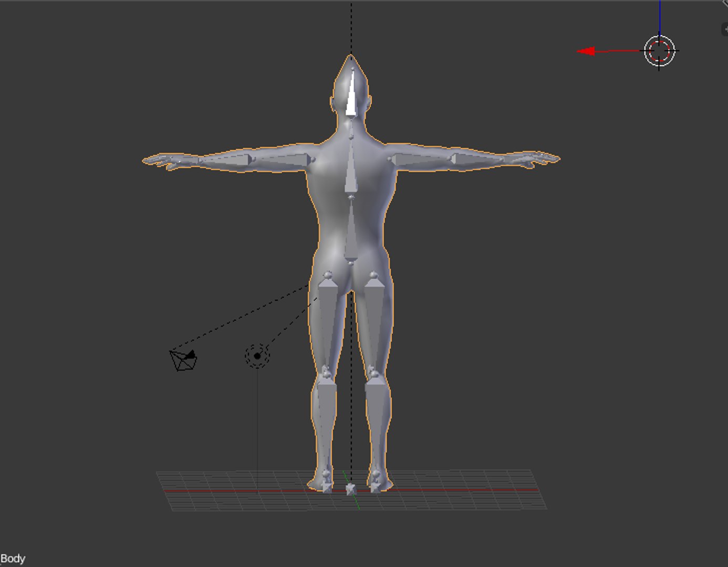Click the red X axis line on grid
The height and width of the screenshot is (567, 728).
[x=352, y=491]
